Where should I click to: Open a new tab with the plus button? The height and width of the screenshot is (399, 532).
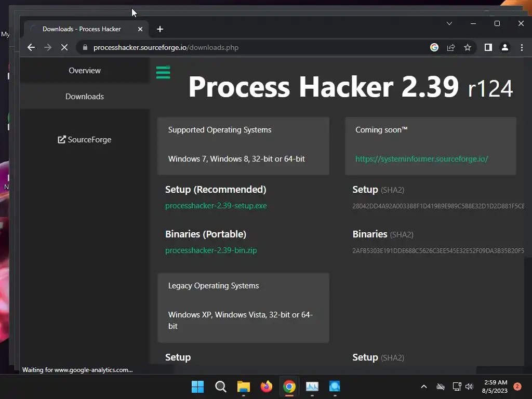(x=160, y=29)
